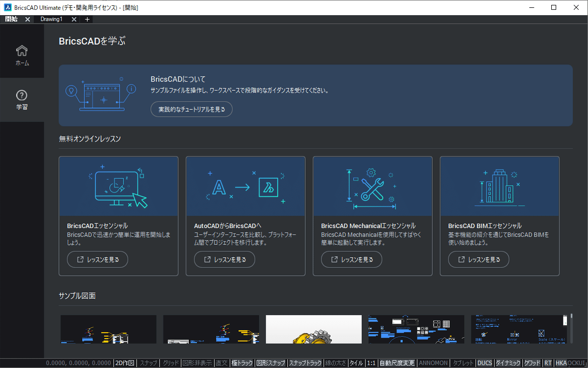Toggle スナップトラック snap tracking
This screenshot has width=588, height=368.
pyautogui.click(x=305, y=363)
